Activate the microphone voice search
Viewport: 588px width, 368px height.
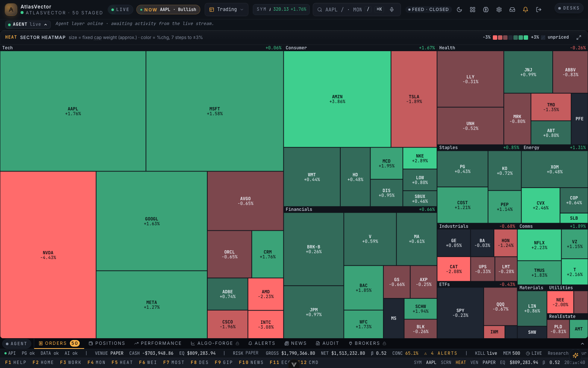(392, 10)
